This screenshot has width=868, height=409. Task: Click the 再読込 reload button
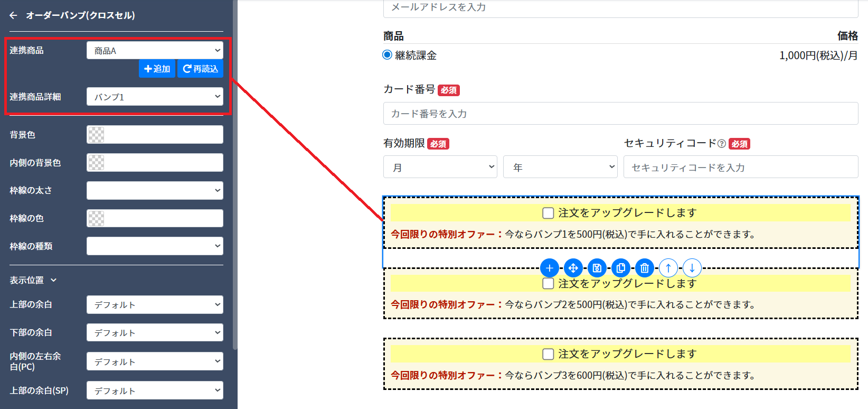pyautogui.click(x=200, y=69)
